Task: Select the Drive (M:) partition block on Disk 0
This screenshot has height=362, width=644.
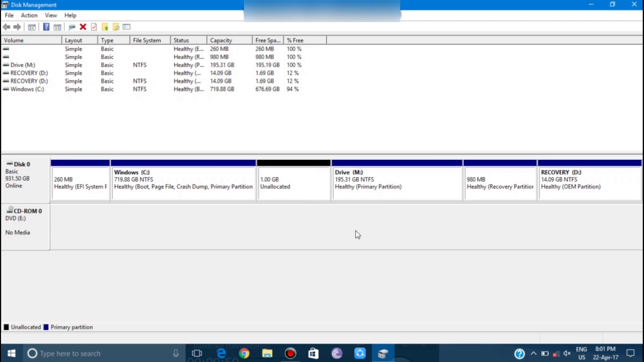Action: click(x=397, y=180)
